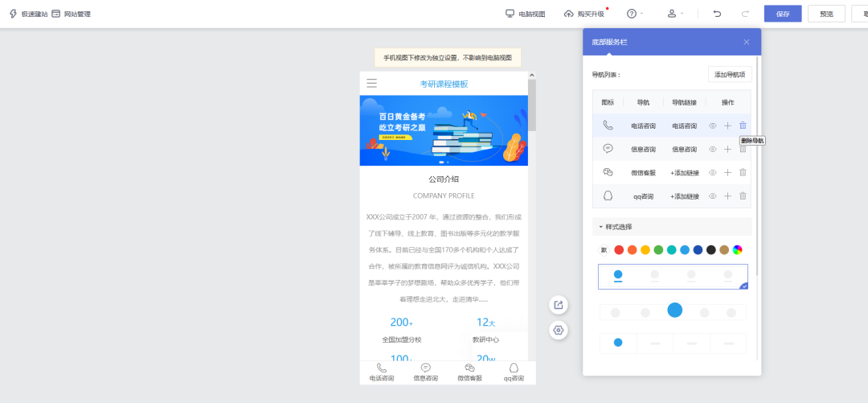Viewport: 868px width, 403px height.
Task: Click the settings gear round button
Action: (x=559, y=331)
